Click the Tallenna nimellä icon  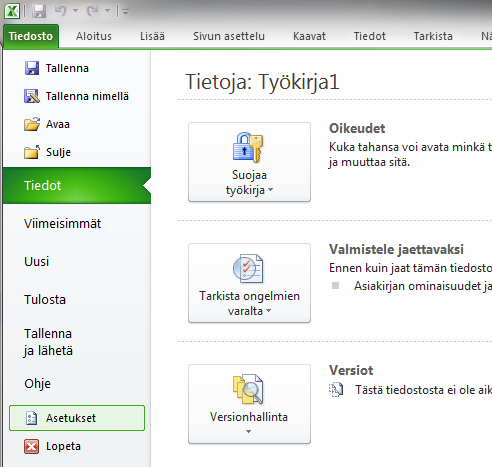click(32, 96)
